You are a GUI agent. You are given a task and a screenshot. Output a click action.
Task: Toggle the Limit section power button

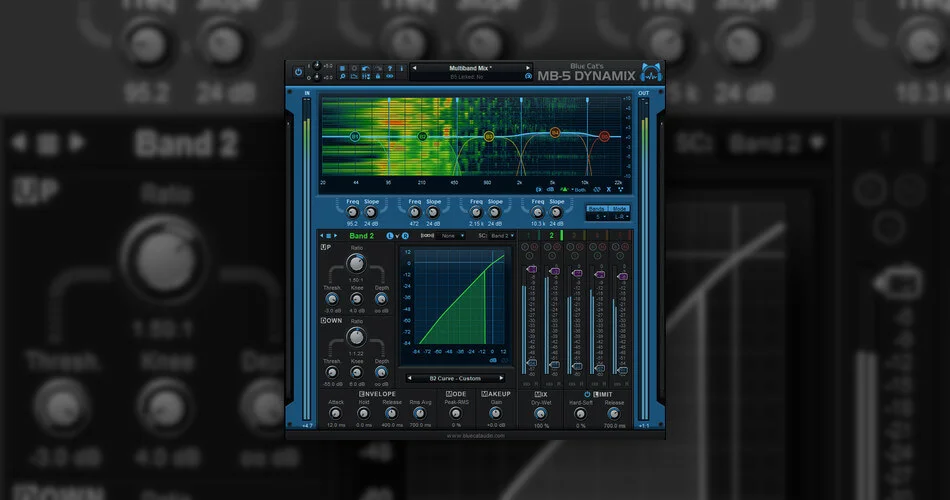[587, 394]
